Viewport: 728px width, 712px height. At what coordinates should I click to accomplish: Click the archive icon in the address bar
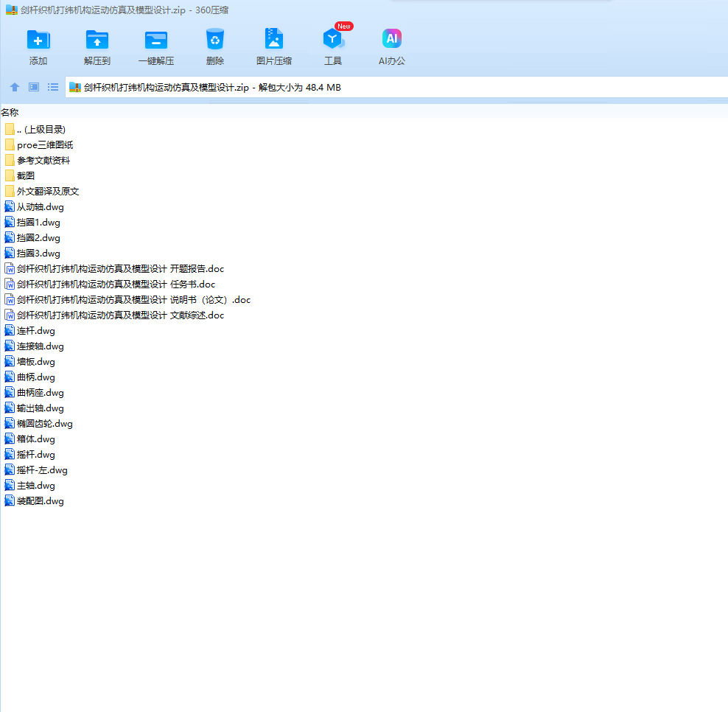point(75,87)
